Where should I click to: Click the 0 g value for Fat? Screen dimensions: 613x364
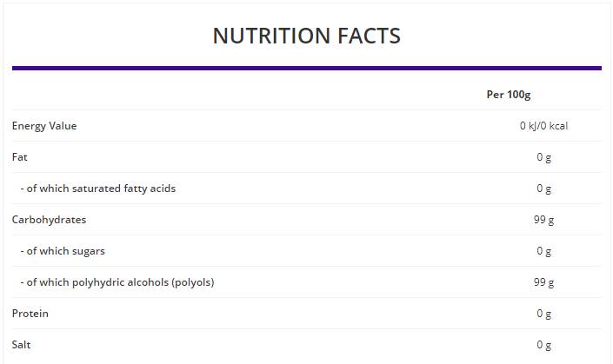pos(544,157)
